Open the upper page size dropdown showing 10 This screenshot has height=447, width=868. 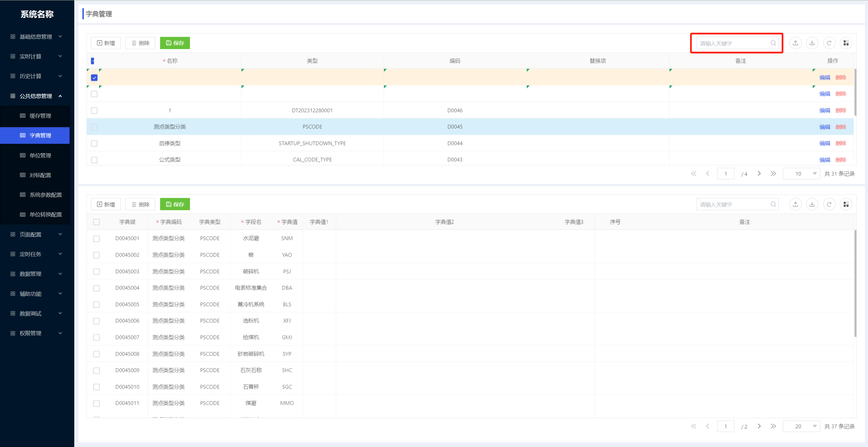pyautogui.click(x=801, y=174)
